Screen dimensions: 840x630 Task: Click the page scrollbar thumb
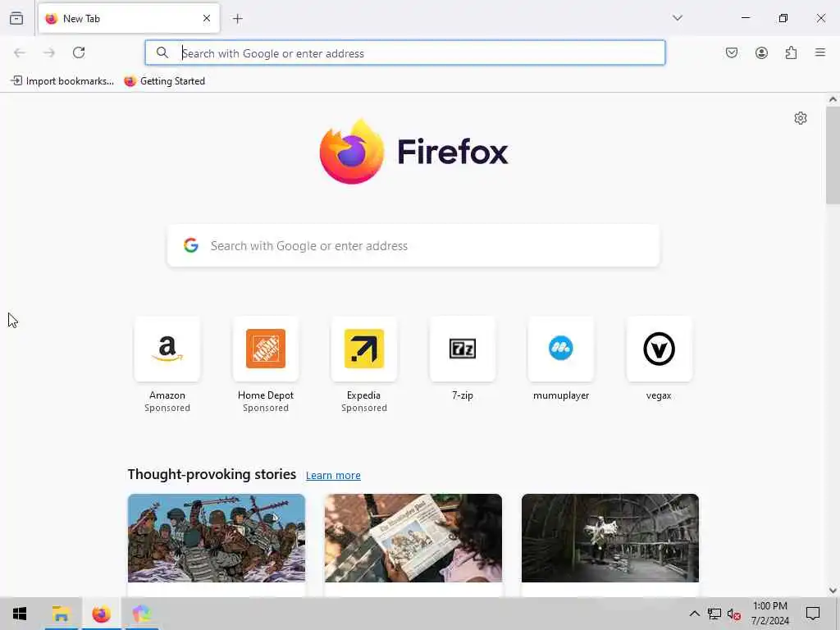pyautogui.click(x=833, y=155)
